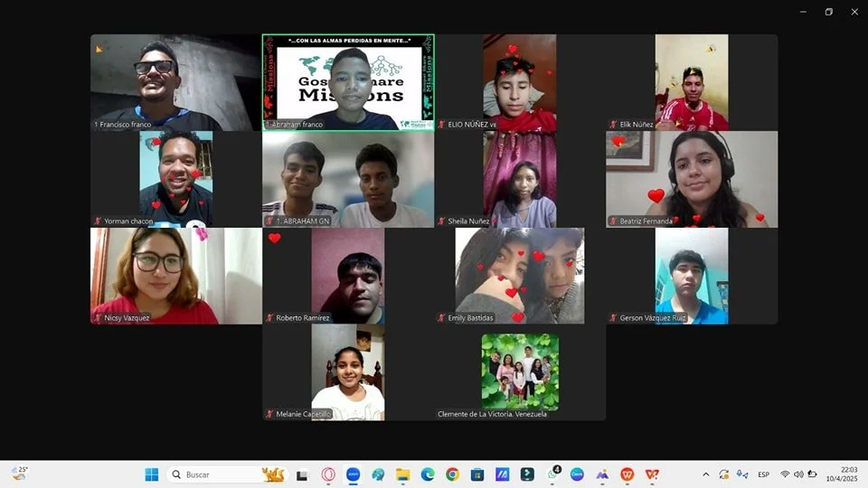Select Clemente de La Victoria's profile picture tile

click(520, 372)
